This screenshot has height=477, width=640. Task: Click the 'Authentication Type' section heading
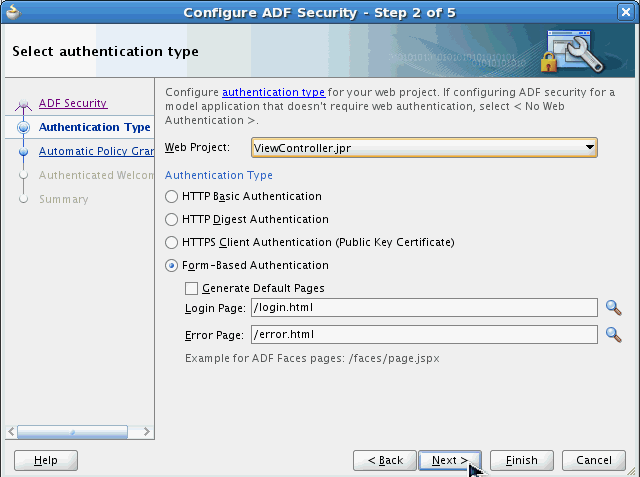click(x=219, y=175)
